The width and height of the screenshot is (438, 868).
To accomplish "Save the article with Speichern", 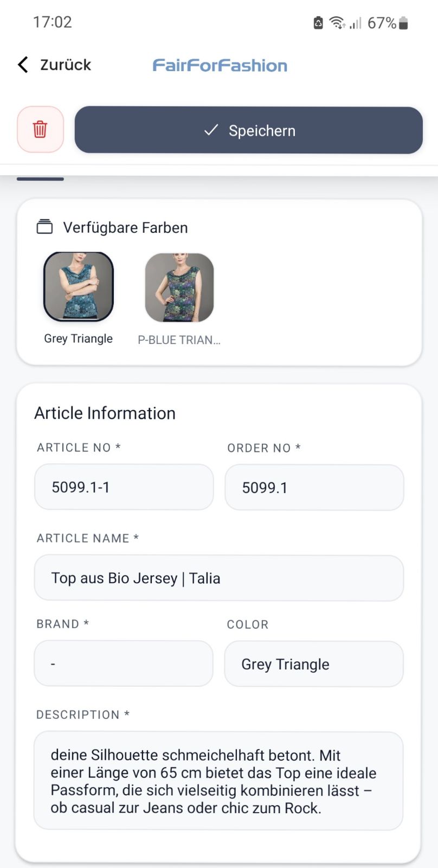I will [249, 130].
